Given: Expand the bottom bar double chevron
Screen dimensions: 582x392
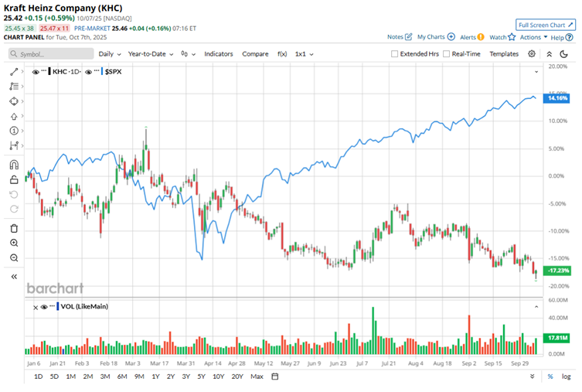Looking at the screenshot, I should [533, 377].
